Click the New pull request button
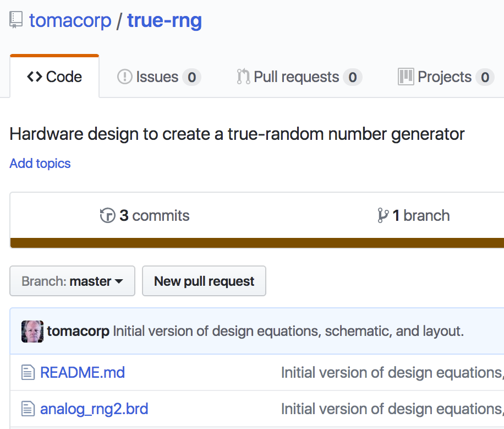The width and height of the screenshot is (504, 429). pyautogui.click(x=204, y=281)
